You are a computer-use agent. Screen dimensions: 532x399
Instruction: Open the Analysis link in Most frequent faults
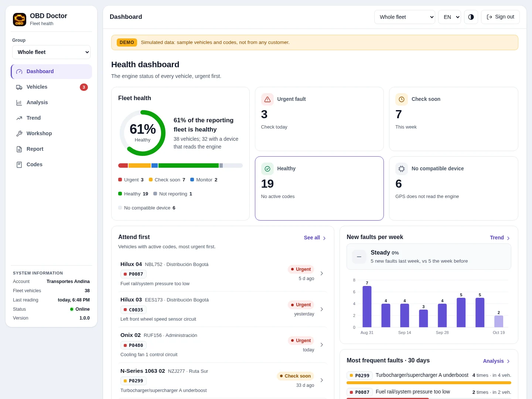point(497,361)
